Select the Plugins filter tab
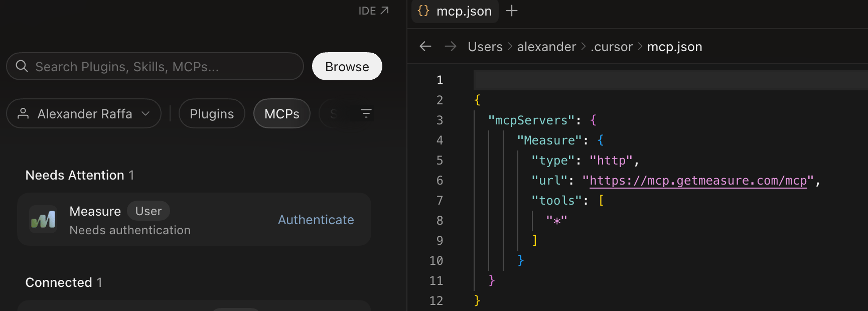 [x=212, y=113]
